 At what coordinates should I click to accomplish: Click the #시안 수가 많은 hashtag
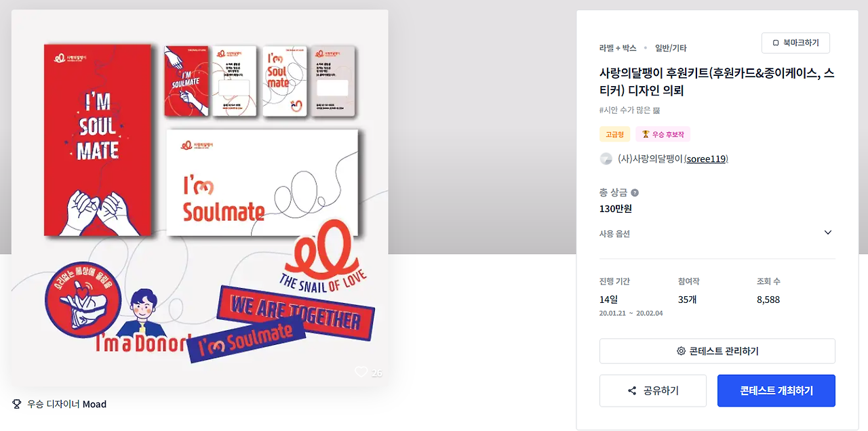tap(625, 110)
